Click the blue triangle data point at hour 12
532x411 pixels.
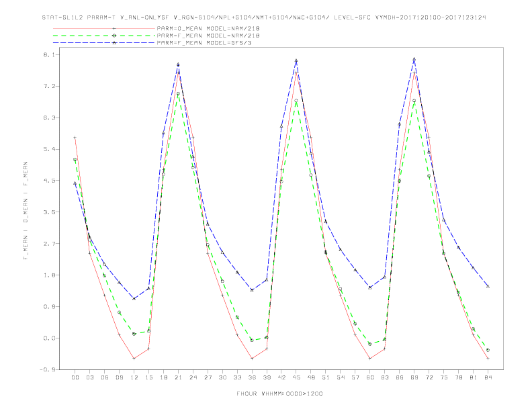[x=134, y=299]
